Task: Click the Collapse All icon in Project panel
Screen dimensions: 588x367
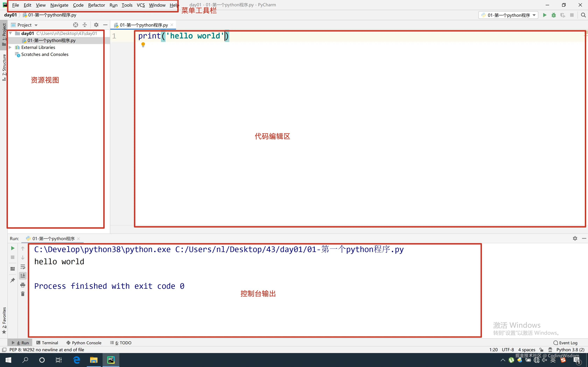Action: point(85,25)
